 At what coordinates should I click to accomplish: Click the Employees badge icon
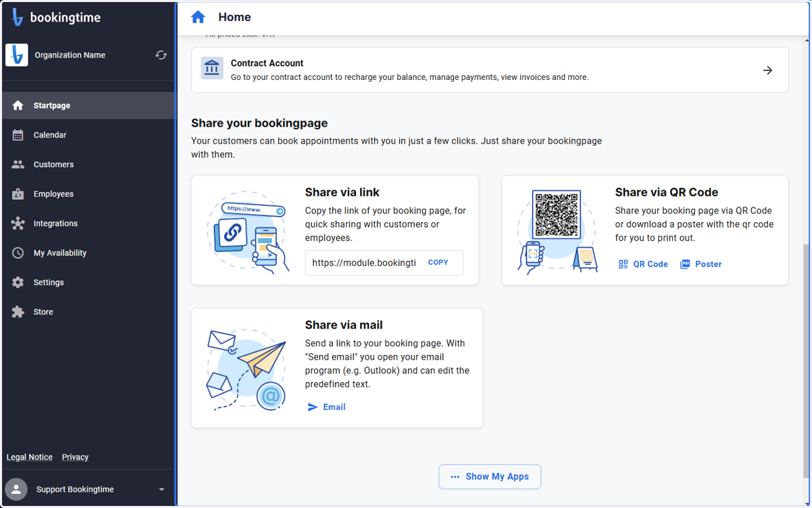click(x=18, y=194)
